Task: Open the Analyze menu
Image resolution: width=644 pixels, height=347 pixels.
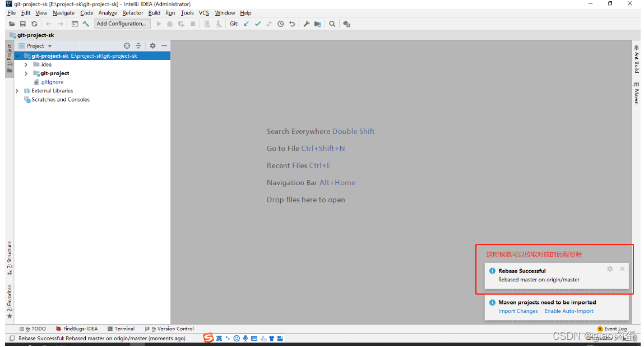Action: pos(108,13)
